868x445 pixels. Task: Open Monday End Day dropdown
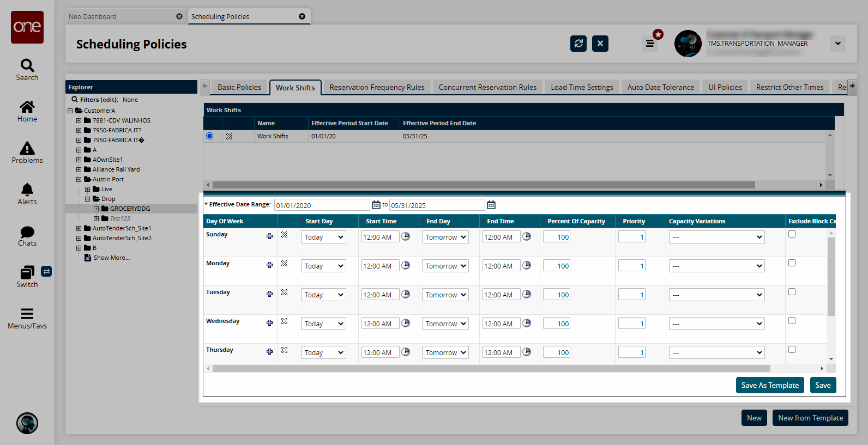[445, 266]
